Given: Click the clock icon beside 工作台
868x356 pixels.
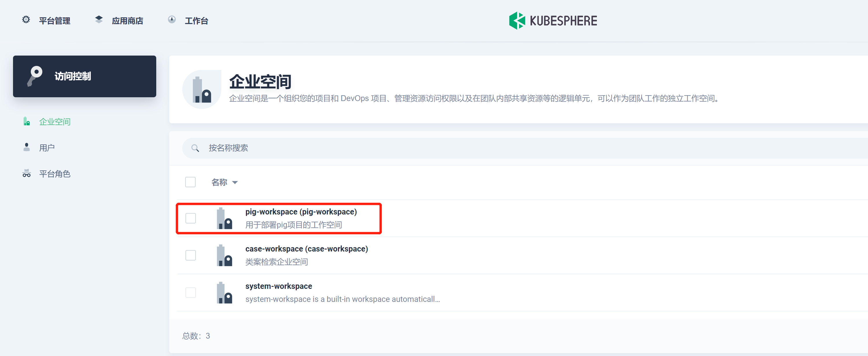Looking at the screenshot, I should (x=172, y=20).
